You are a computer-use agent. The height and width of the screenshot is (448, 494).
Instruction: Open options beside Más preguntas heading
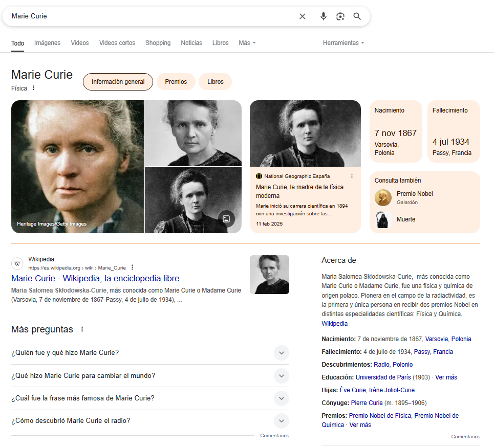(82, 329)
